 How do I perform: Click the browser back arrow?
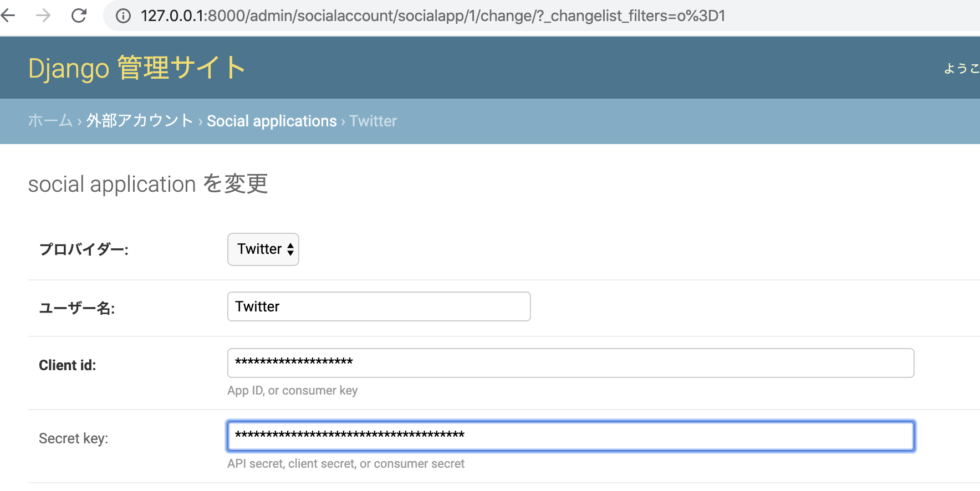[8, 16]
